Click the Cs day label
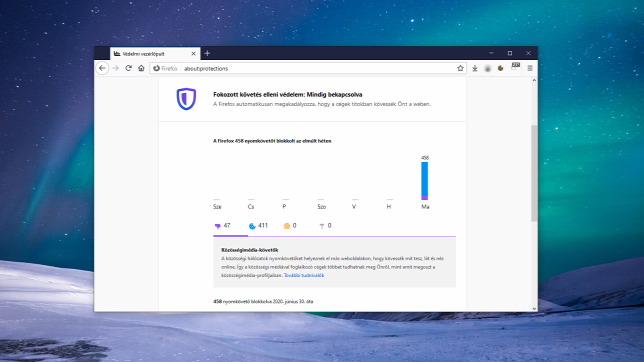Image resolution: width=644 pixels, height=362 pixels. (251, 207)
